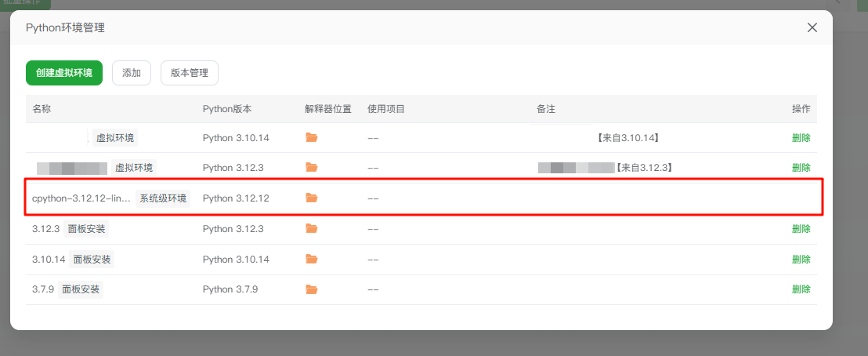Open 版本管理 version manager
The image size is (868, 356).
coord(190,73)
